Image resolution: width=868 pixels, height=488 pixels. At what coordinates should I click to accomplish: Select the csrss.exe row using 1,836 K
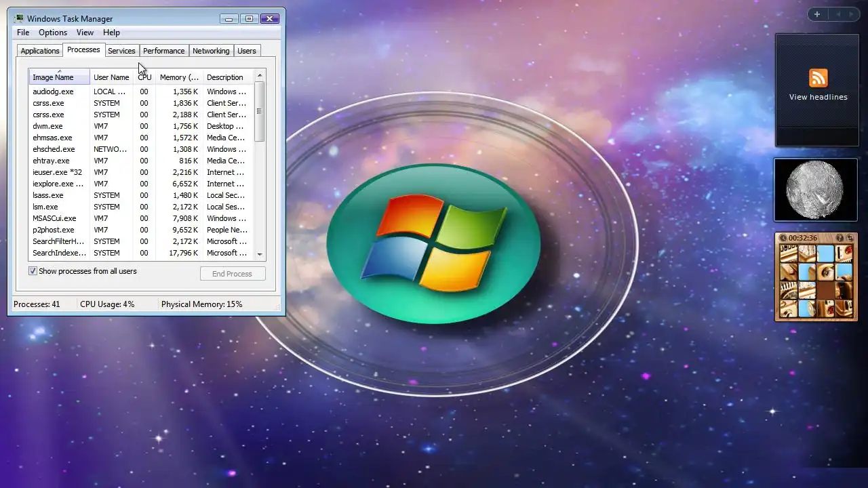tap(141, 103)
